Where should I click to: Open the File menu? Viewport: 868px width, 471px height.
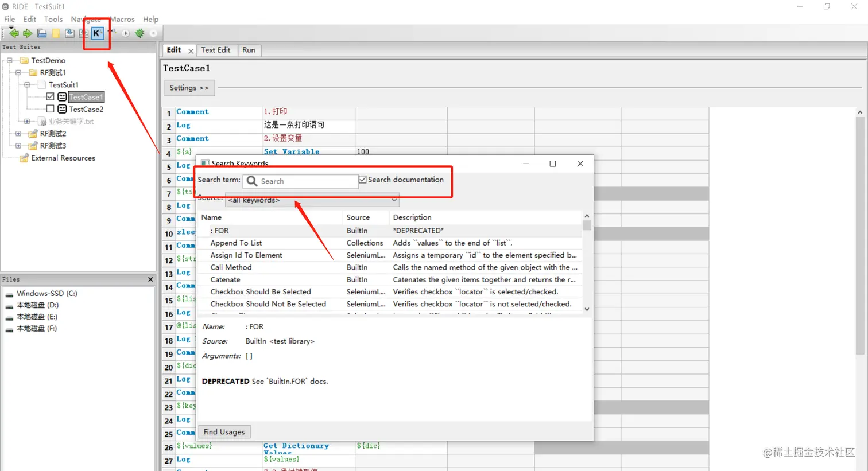[10, 19]
